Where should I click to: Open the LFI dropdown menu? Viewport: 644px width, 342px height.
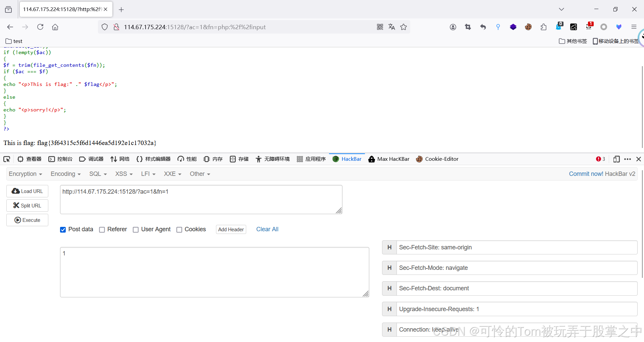coord(148,174)
